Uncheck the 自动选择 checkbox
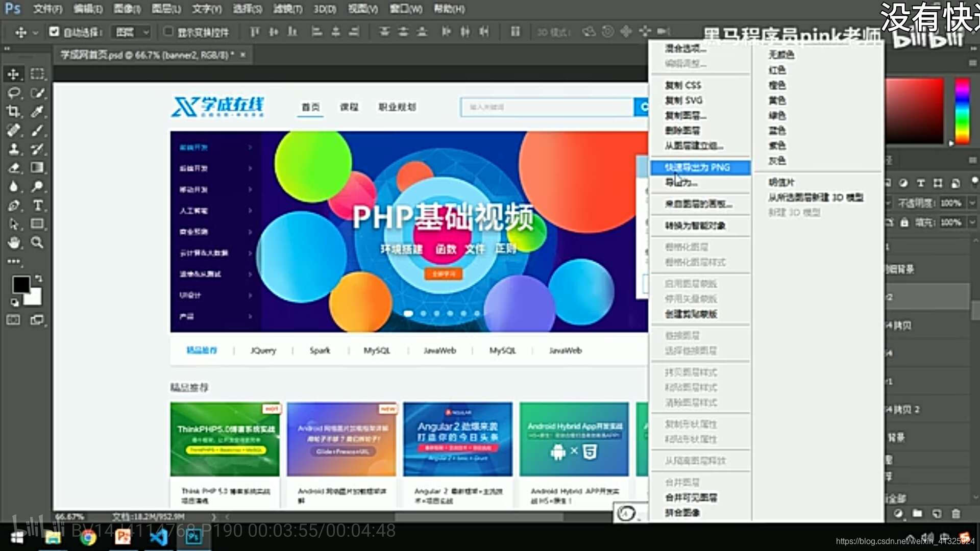The width and height of the screenshot is (980, 551). (x=54, y=32)
